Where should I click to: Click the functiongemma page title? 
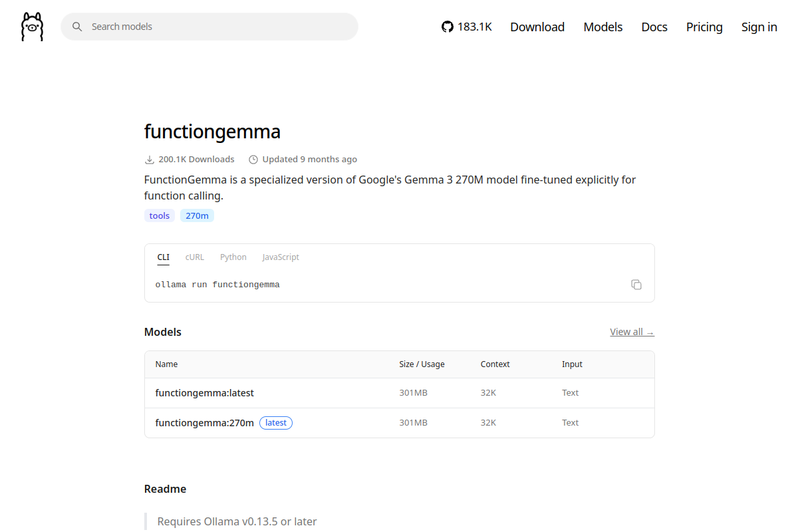(x=212, y=132)
